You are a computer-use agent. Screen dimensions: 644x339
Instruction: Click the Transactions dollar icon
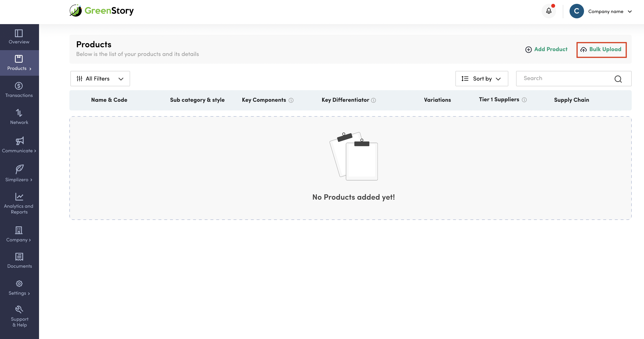[x=19, y=86]
